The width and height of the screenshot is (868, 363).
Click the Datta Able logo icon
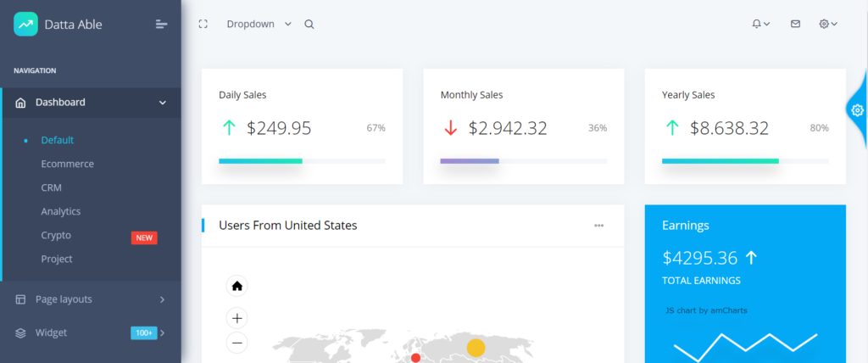coord(25,25)
